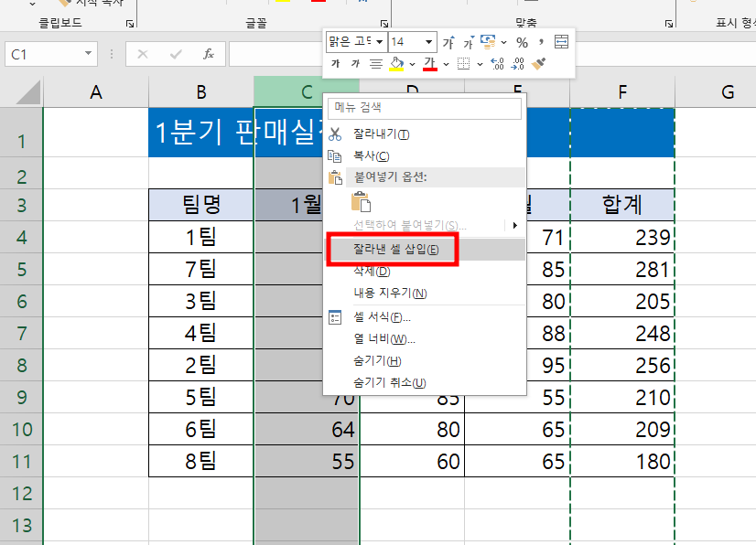Screen dimensions: 756x545
Task: Choose 삭제(D) from context menu
Action: pos(425,272)
